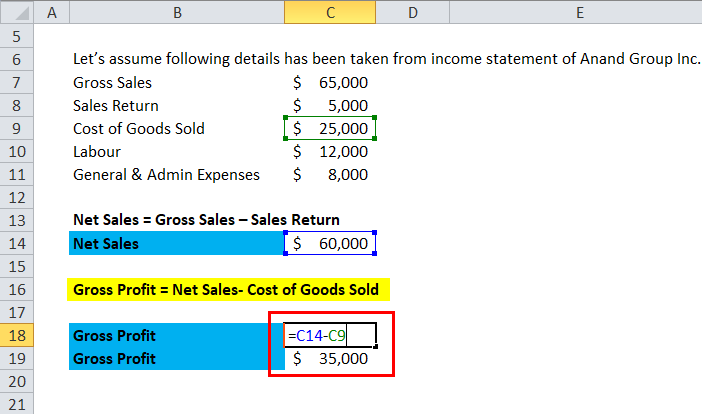Select column D header
Viewport: 702px width, 414px height.
tap(412, 12)
